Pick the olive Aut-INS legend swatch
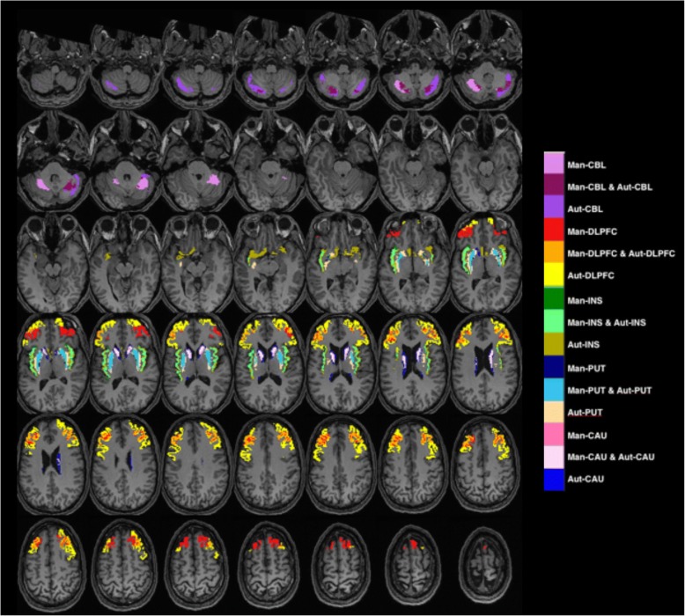Screen dimensions: 685x616 [x=554, y=343]
